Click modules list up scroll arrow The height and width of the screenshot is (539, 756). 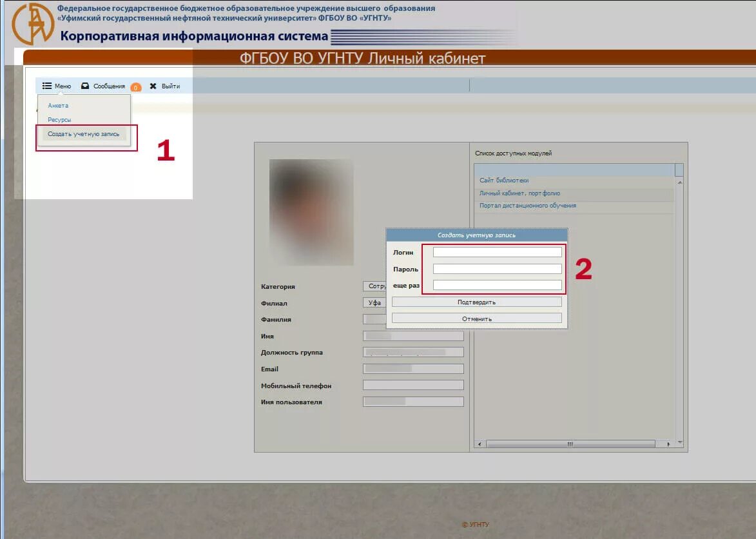(x=680, y=182)
